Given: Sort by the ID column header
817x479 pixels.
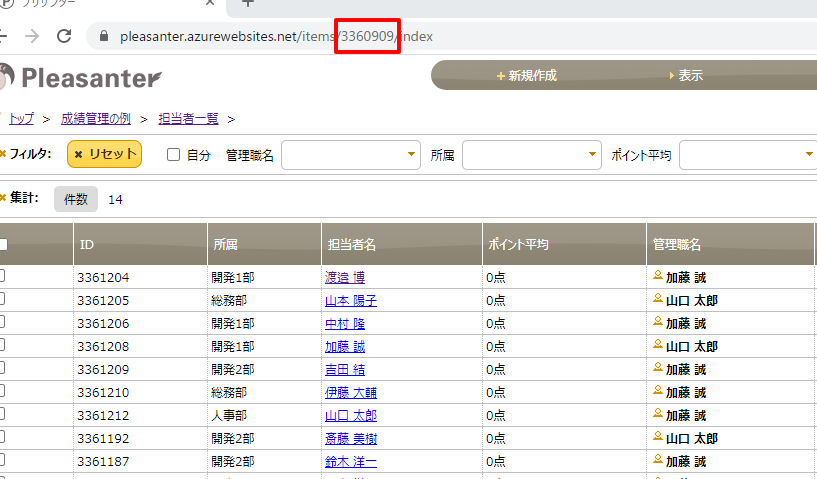Looking at the screenshot, I should point(140,244).
